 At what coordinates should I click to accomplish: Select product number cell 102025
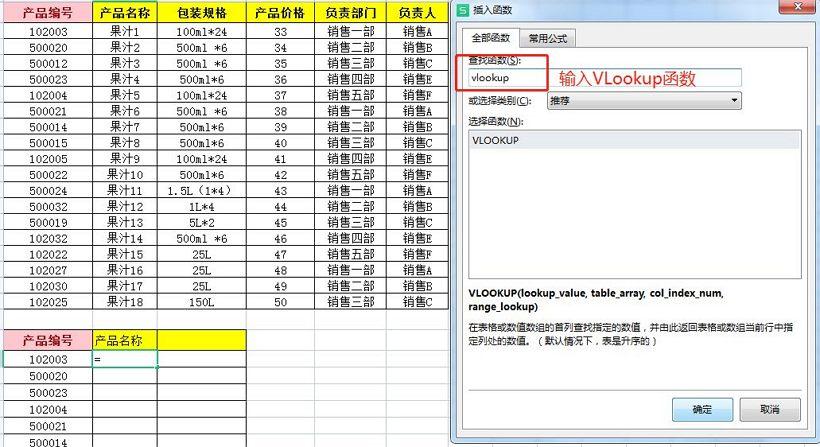pyautogui.click(x=48, y=302)
